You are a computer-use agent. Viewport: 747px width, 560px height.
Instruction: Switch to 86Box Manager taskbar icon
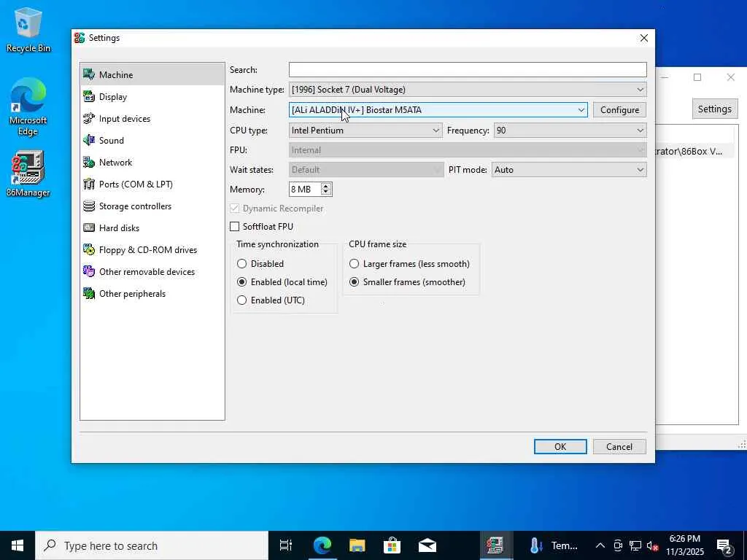pyautogui.click(x=495, y=545)
